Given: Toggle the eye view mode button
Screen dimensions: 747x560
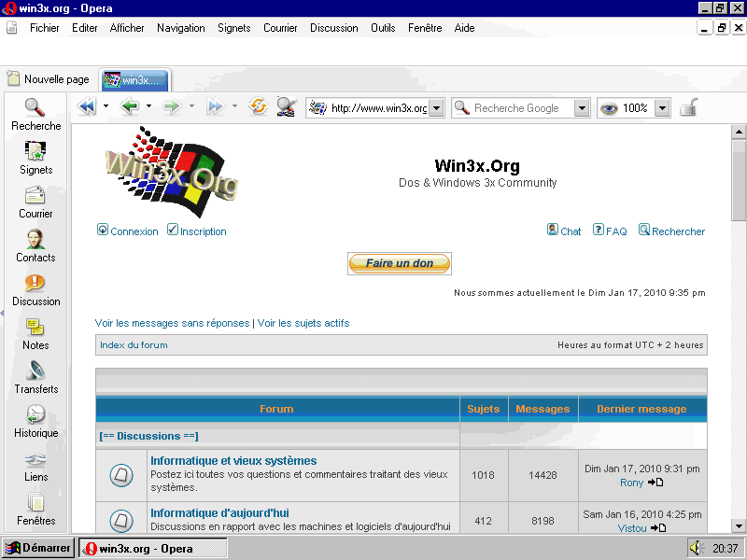Looking at the screenshot, I should click(609, 108).
